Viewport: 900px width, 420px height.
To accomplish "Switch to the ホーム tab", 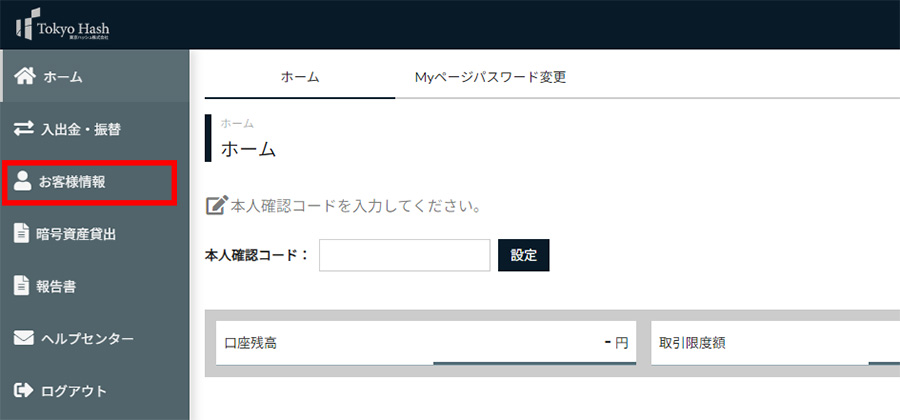I will [x=300, y=77].
